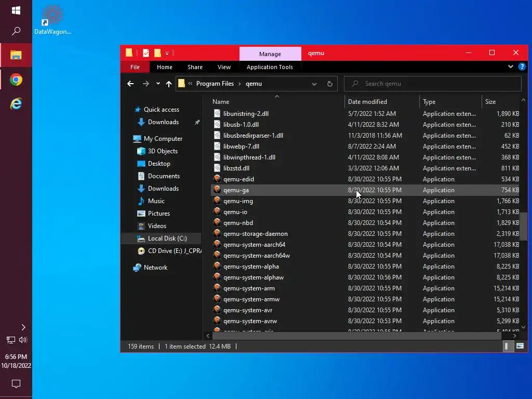This screenshot has height=399, width=532.
Task: Expand the ribbon with the chevron
Action: (x=510, y=66)
